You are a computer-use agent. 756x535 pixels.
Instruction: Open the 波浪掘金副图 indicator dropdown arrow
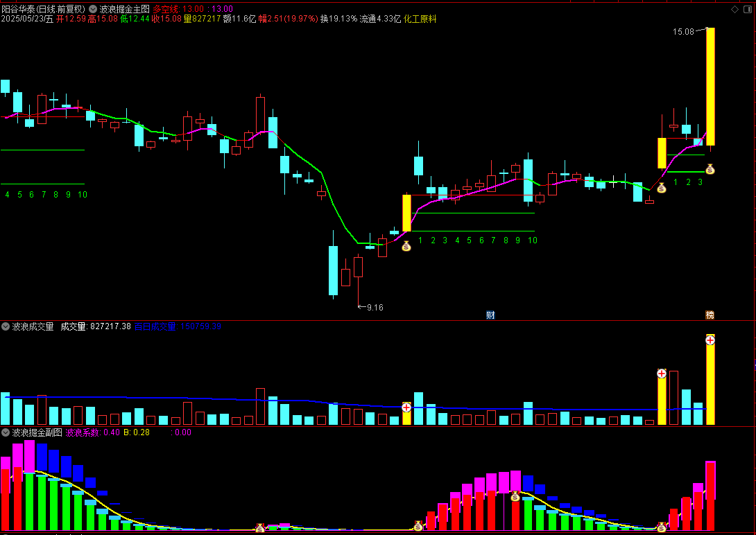coord(6,432)
